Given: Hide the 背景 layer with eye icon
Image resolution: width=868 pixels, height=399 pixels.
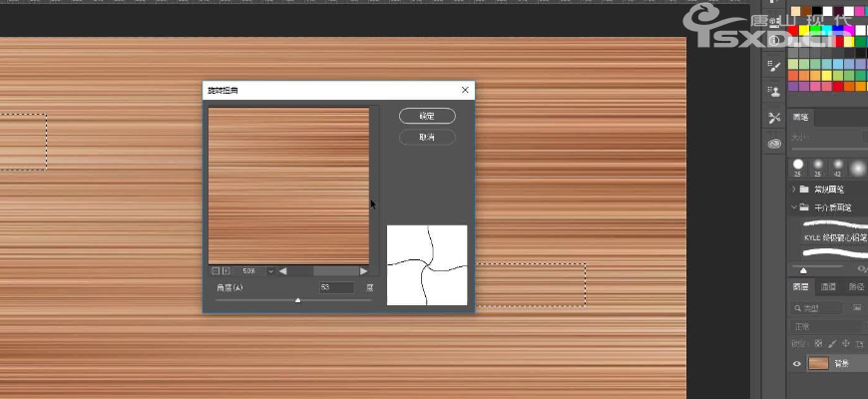Looking at the screenshot, I should 797,364.
